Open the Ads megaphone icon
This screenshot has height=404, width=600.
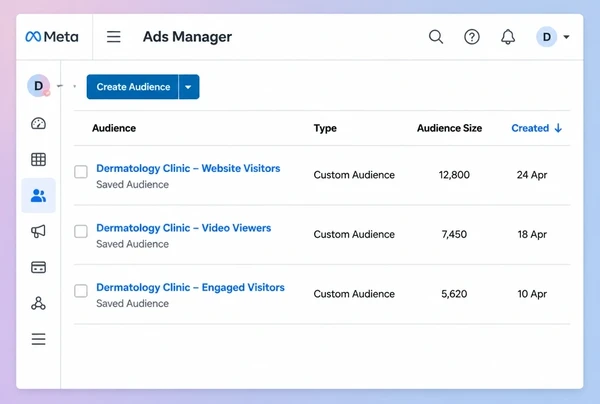(x=38, y=231)
